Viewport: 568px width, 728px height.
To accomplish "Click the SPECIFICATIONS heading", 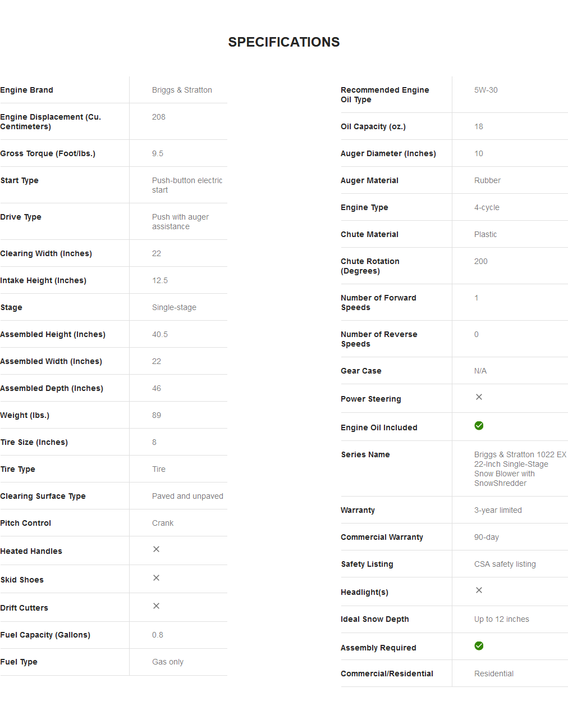I will 283,42.
